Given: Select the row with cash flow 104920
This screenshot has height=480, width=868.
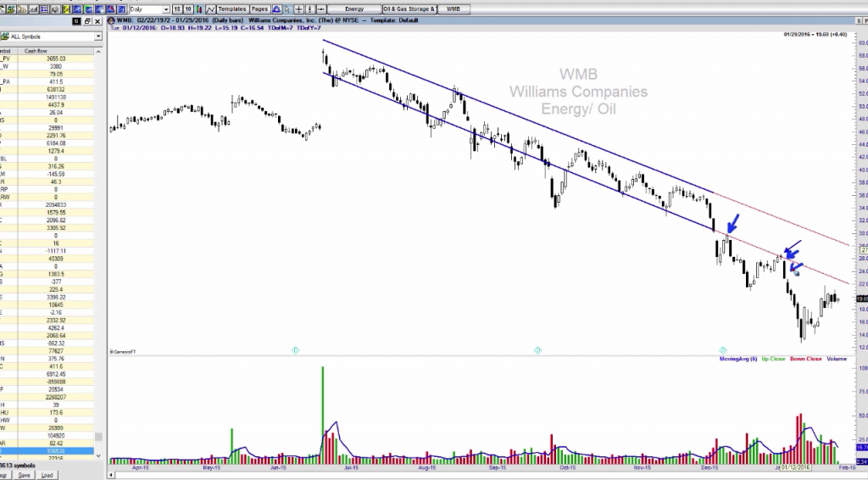Looking at the screenshot, I should (x=47, y=436).
